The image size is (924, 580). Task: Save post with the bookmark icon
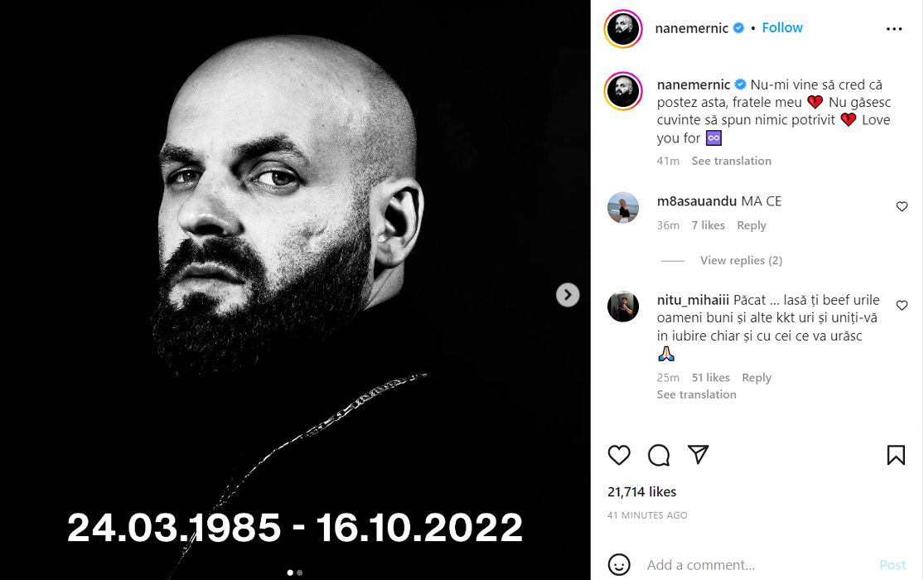896,455
